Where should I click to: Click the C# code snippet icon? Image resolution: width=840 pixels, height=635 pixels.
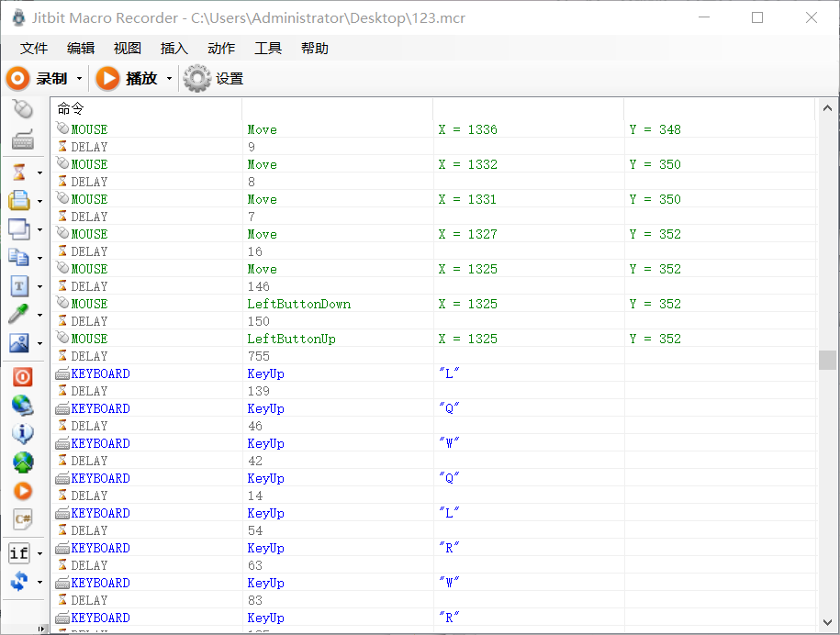click(x=23, y=518)
